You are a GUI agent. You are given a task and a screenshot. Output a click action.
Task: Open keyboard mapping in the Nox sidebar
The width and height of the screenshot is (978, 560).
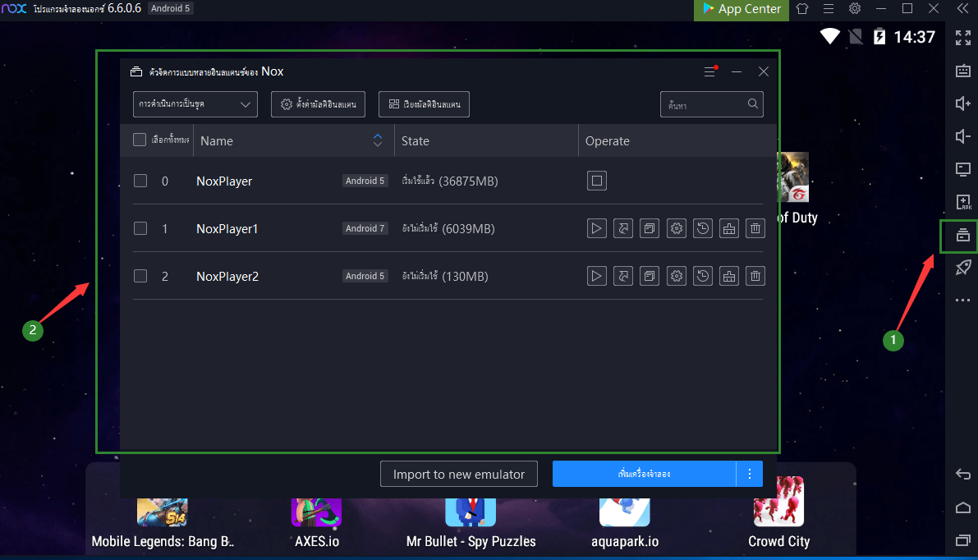962,71
